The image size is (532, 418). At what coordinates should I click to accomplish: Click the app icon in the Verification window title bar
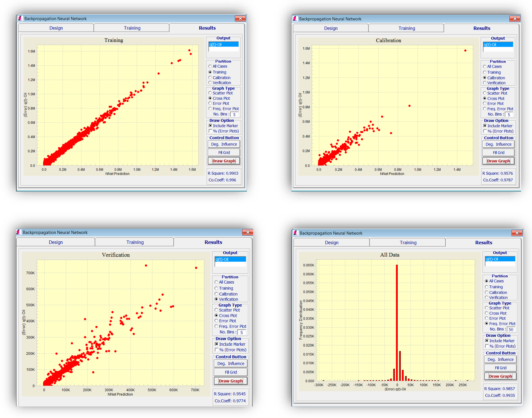tap(19, 232)
